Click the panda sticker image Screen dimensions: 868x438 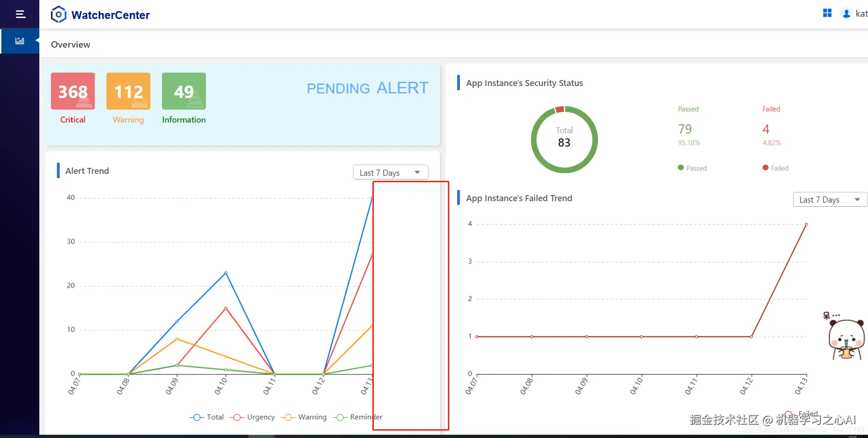point(845,336)
